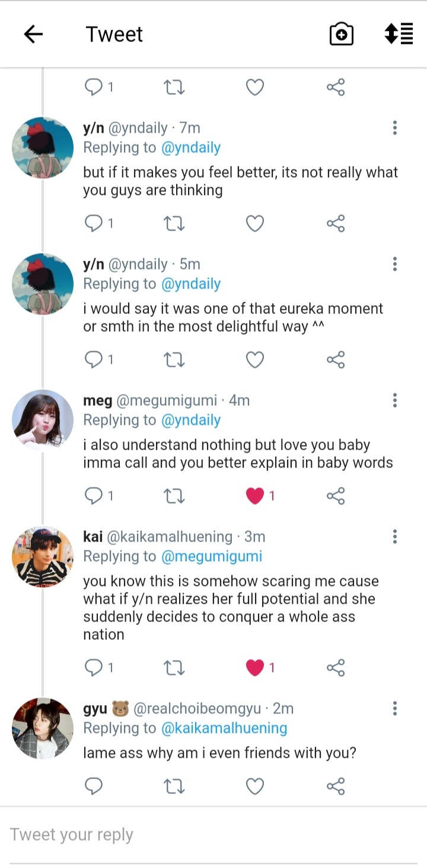Like gyu's "why am i even friends" tweet
427x868 pixels.
tap(255, 786)
